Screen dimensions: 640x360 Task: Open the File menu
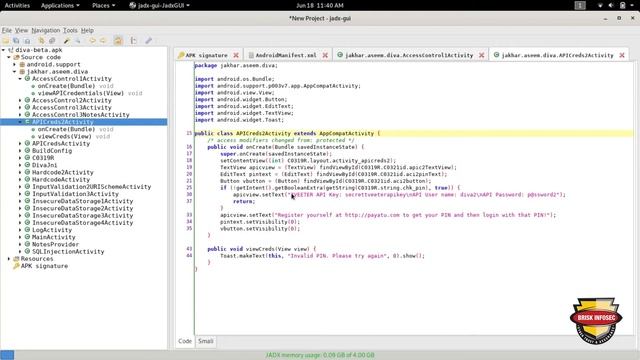pos(7,30)
